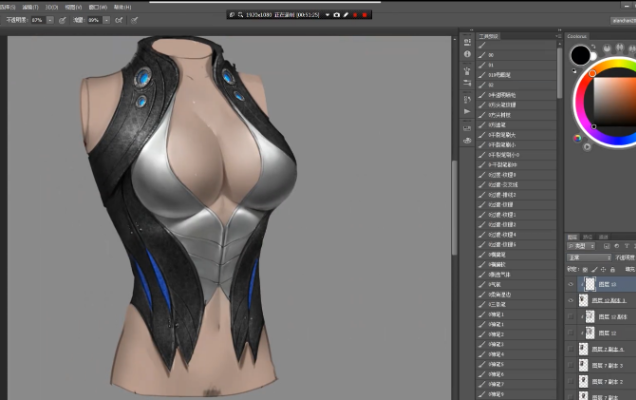Toggle visibility of the second layer in list

(572, 299)
